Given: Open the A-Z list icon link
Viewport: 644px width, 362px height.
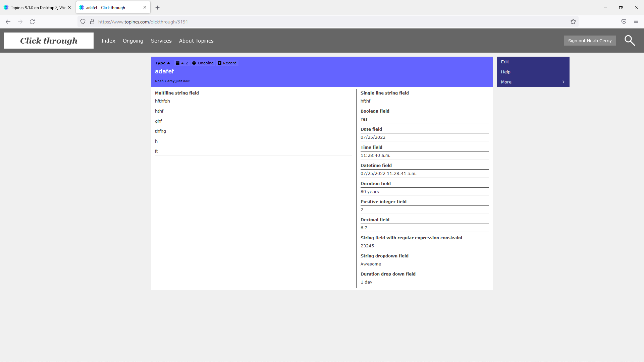Looking at the screenshot, I should (x=177, y=63).
